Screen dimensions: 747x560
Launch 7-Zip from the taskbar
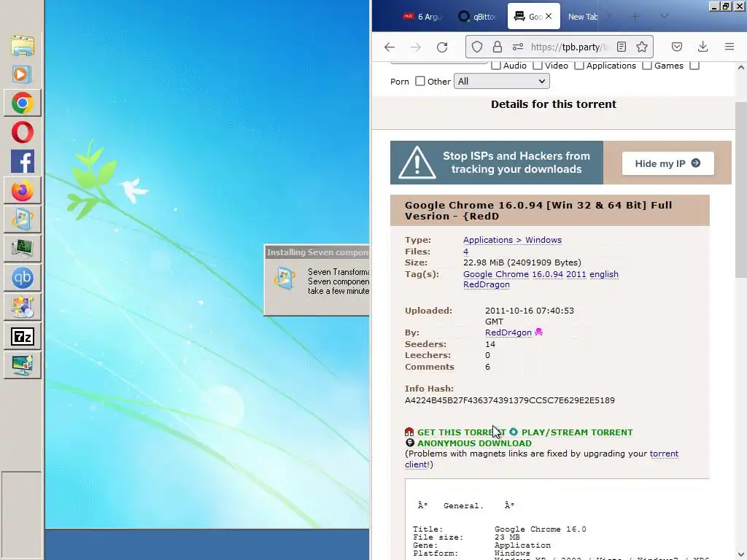coord(23,337)
